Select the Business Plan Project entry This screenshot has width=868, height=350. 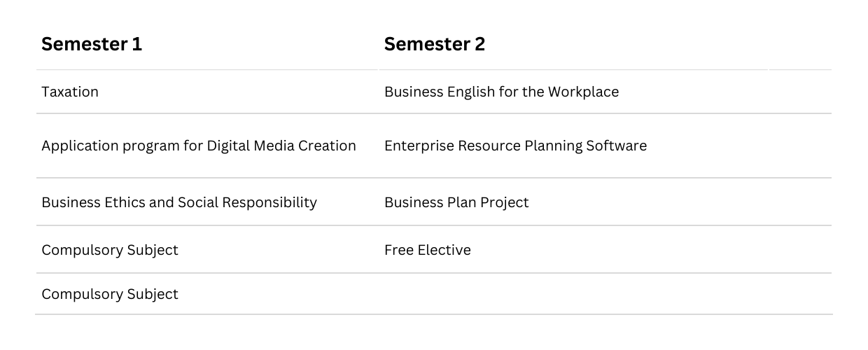pyautogui.click(x=456, y=202)
